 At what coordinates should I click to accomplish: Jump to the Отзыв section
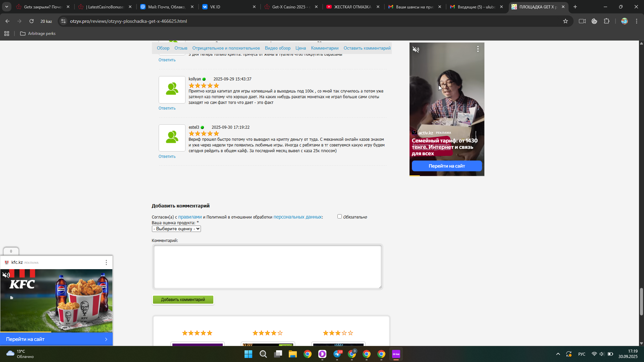click(181, 48)
